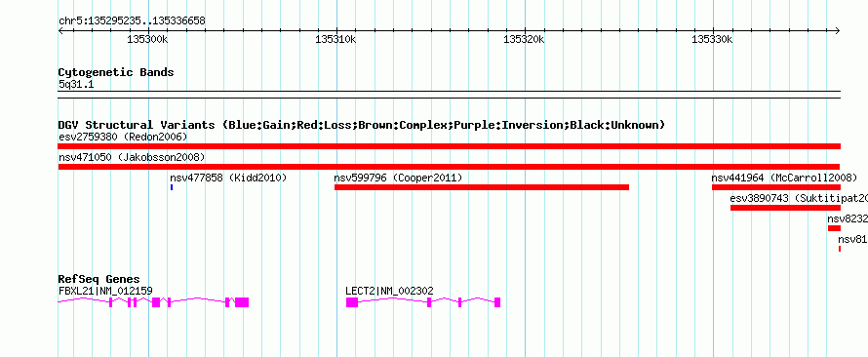This screenshot has height=357, width=868.
Task: Click the esv2759380 (Redon2006) red bar
Action: point(449,146)
